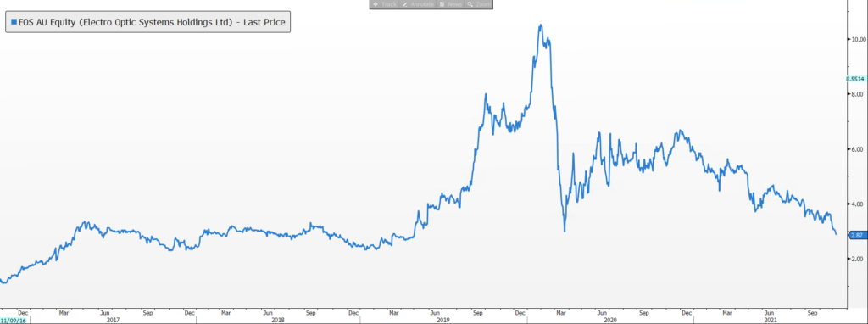Click the 8.5514 axis value marker

pyautogui.click(x=856, y=79)
